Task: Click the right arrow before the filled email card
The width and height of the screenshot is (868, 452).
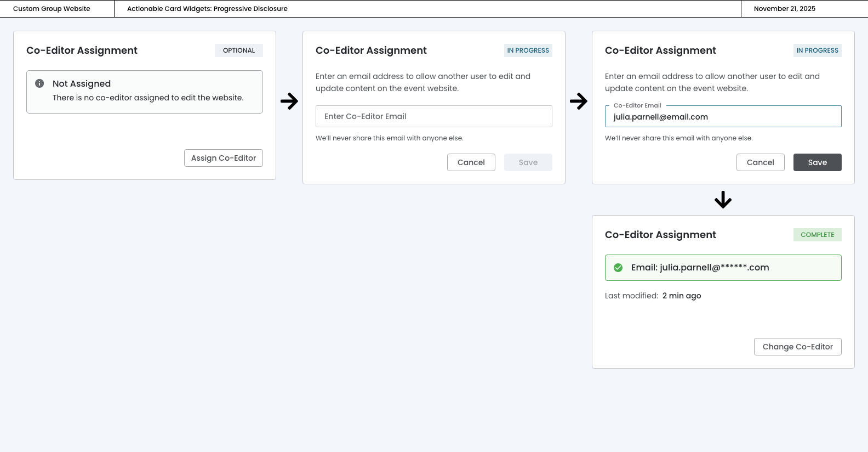Action: 579,101
